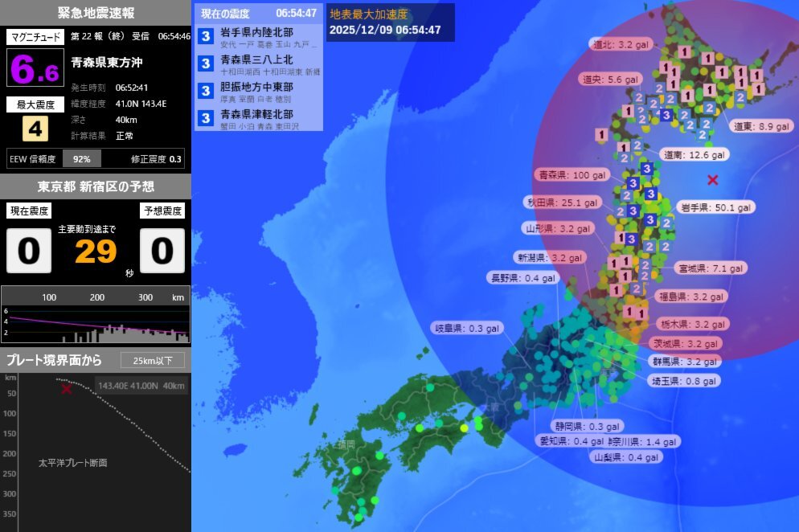Expand the 現在の震度 06:54:47 panel header
The width and height of the screenshot is (799, 532).
tap(256, 13)
